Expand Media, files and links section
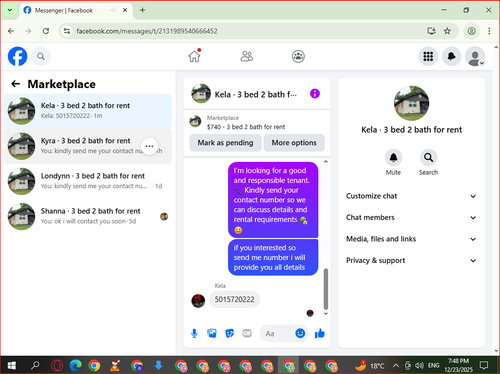Image resolution: width=500 pixels, height=374 pixels. click(411, 239)
